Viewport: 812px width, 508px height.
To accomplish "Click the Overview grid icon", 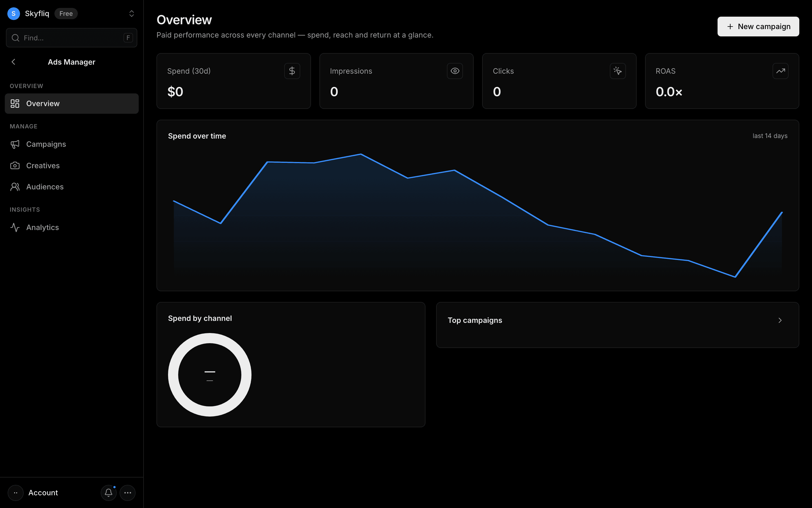I will click(x=15, y=104).
